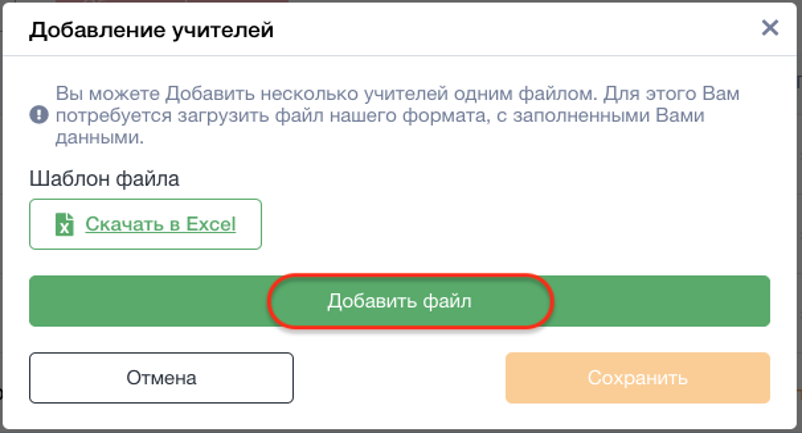Screen dimensions: 802x433
Task: Select the text line ending with Вами
Action: click(380, 116)
